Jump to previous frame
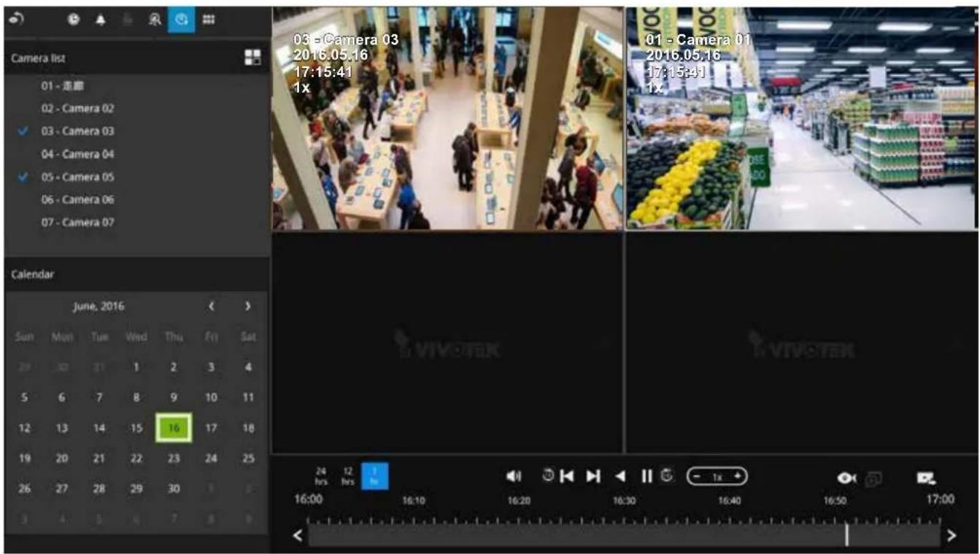Image resolution: width=980 pixels, height=554 pixels. coord(567,476)
